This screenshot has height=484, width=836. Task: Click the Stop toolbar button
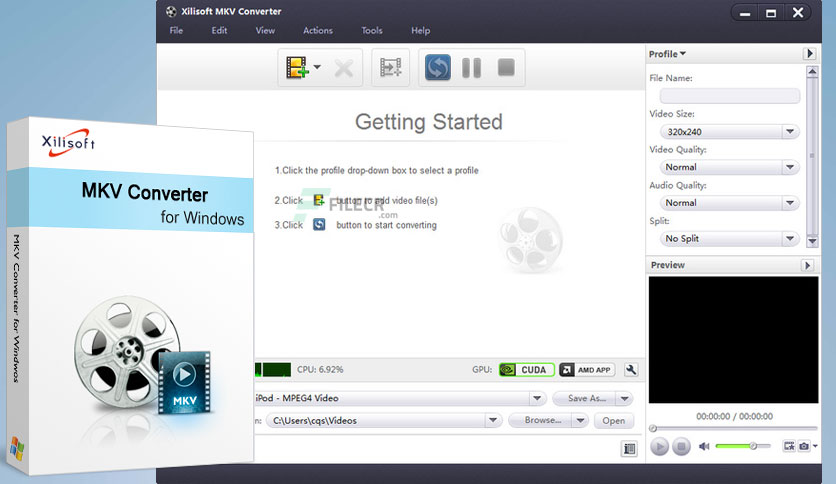tap(506, 68)
